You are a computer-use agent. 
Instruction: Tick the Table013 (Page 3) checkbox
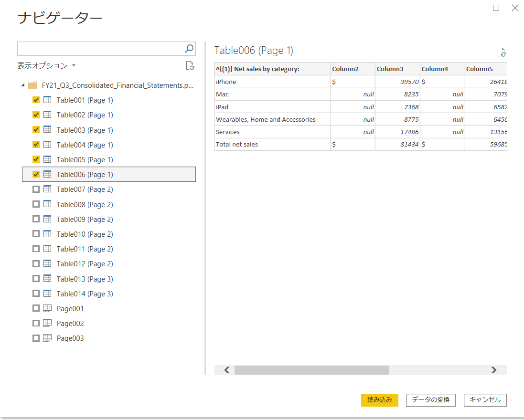36,278
